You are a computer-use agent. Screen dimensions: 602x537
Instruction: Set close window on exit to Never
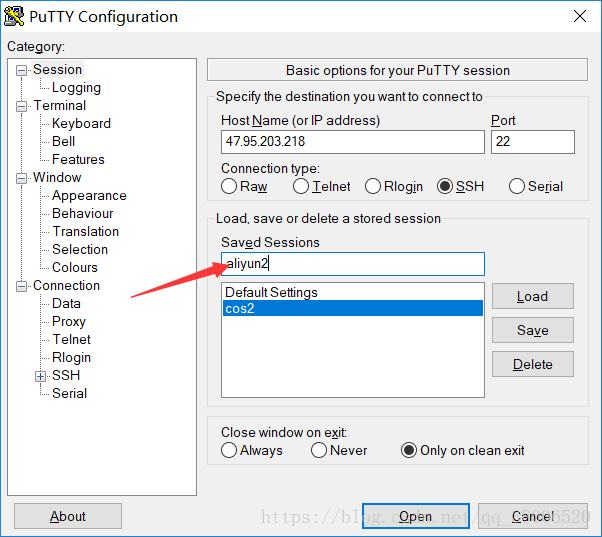point(319,450)
